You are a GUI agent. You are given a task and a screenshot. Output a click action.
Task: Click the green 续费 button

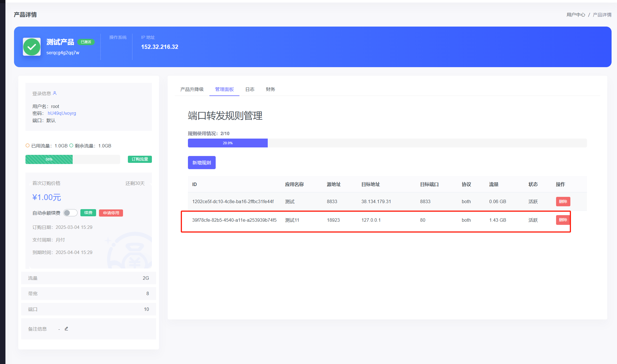pos(88,213)
